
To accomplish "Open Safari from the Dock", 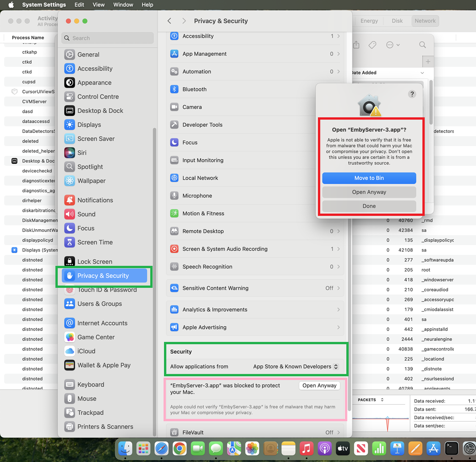I will (x=161, y=448).
